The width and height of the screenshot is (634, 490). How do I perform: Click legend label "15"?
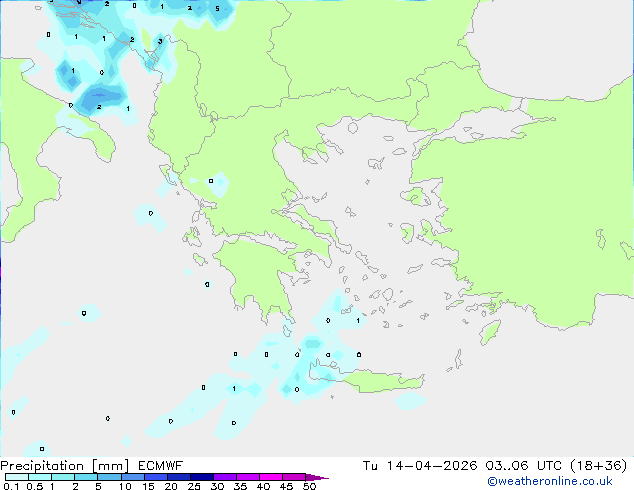pyautogui.click(x=148, y=486)
